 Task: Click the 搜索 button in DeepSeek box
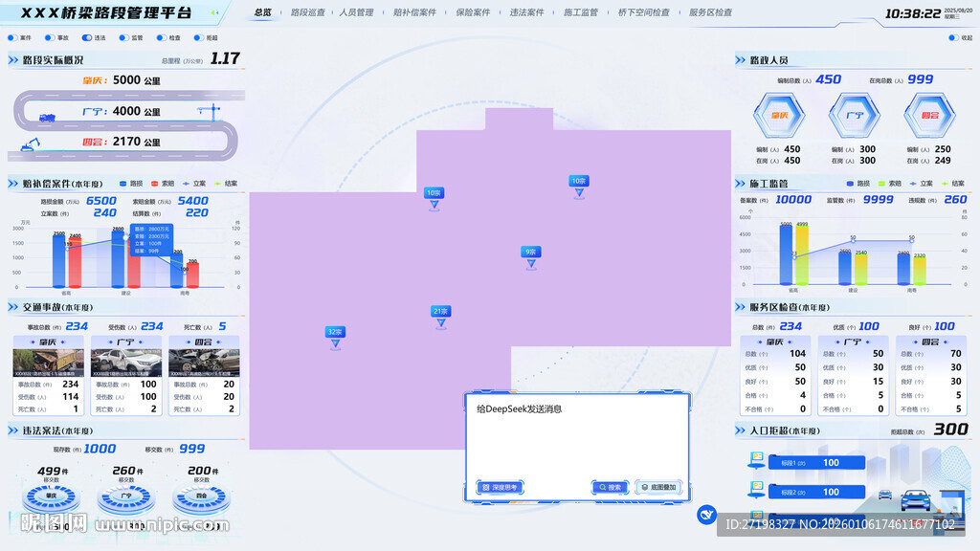point(610,487)
